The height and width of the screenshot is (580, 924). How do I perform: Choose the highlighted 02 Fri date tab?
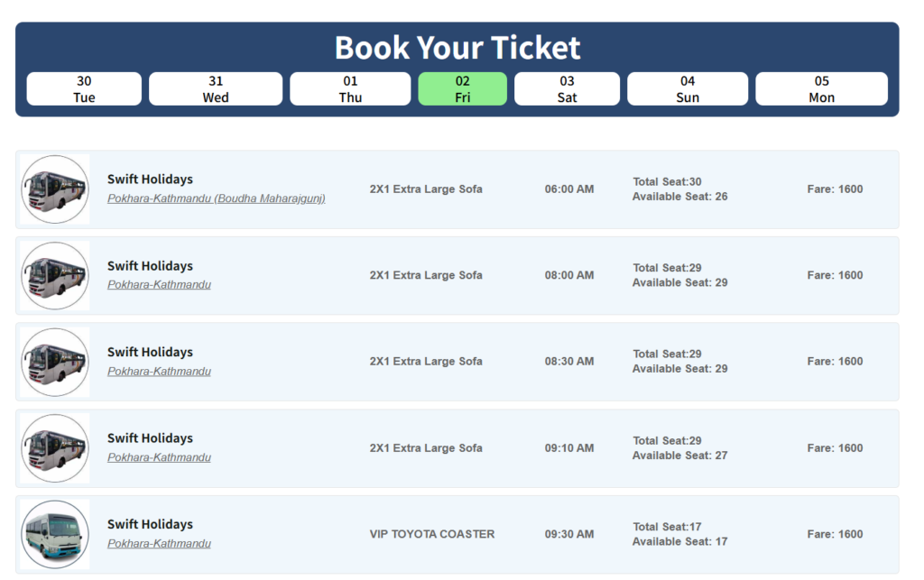(462, 89)
